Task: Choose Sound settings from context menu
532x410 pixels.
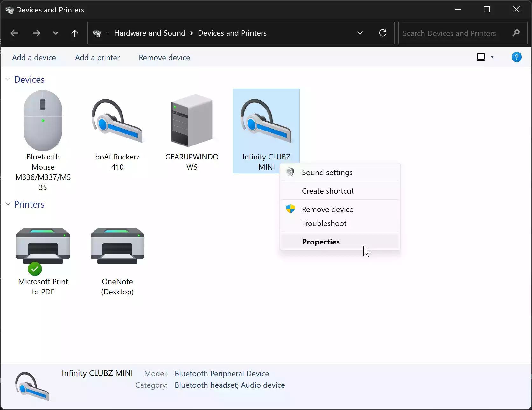Action: pos(339,172)
